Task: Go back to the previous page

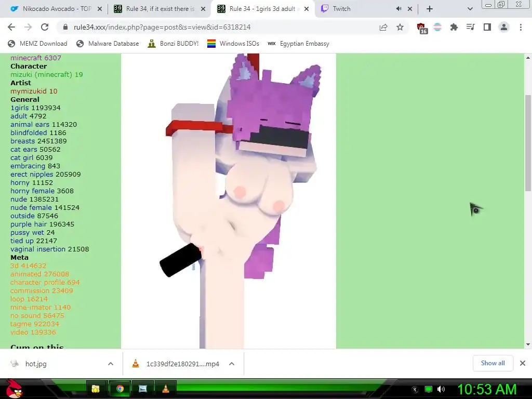Action: pyautogui.click(x=11, y=27)
